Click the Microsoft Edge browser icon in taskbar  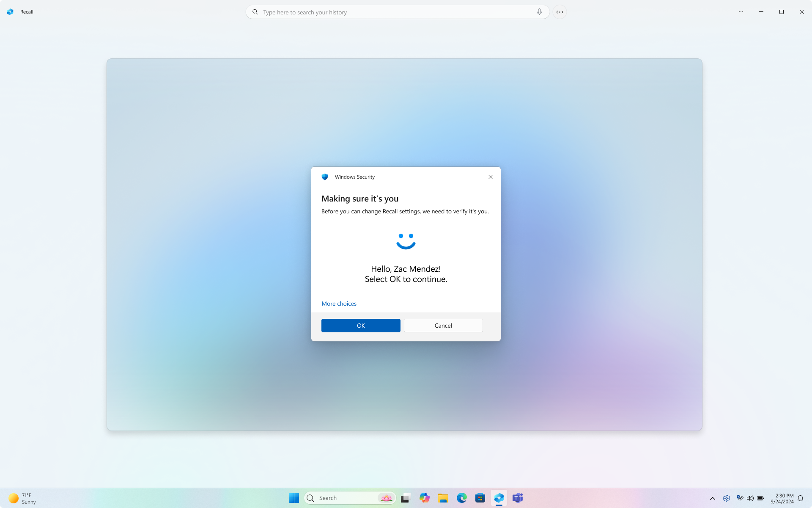pyautogui.click(x=461, y=497)
